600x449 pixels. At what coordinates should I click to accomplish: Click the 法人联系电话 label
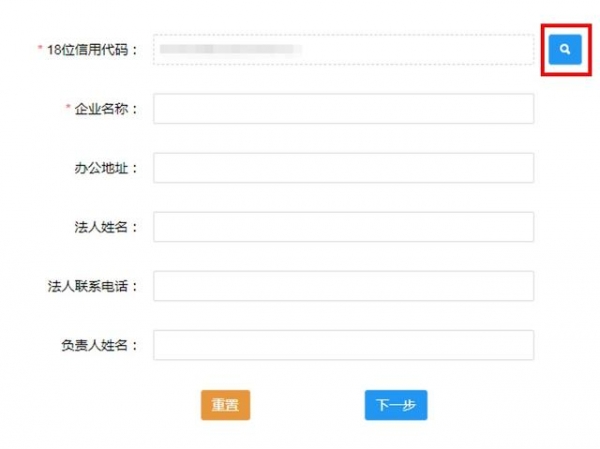(88, 286)
